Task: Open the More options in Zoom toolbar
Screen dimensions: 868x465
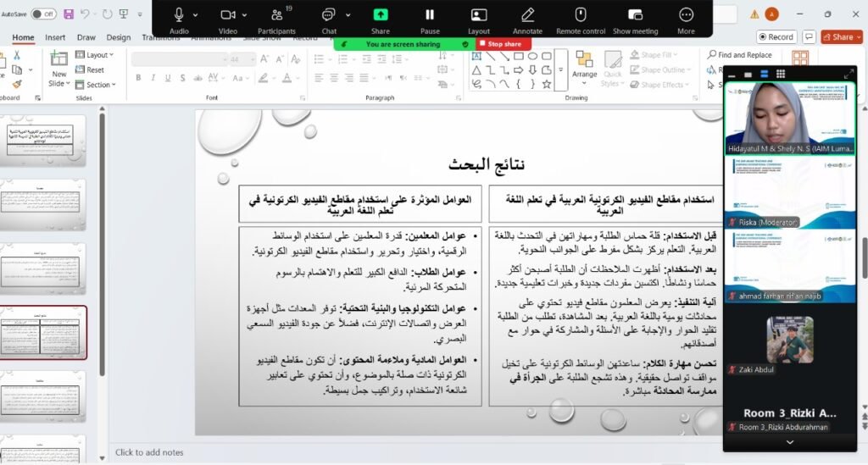Action: click(686, 14)
